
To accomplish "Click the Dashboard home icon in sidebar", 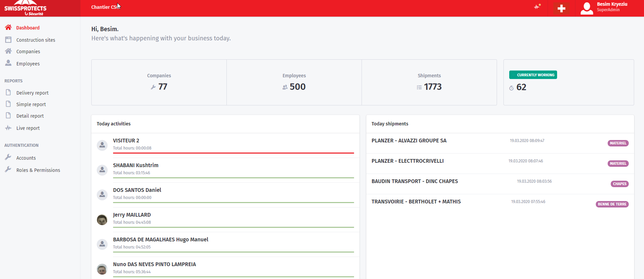I will pos(8,27).
